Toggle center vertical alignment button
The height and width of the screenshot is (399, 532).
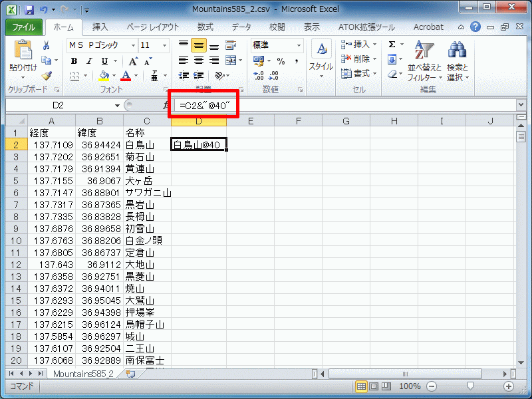click(x=198, y=45)
